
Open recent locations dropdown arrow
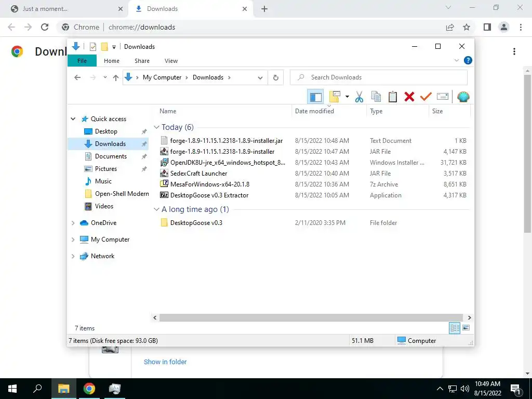[105, 77]
